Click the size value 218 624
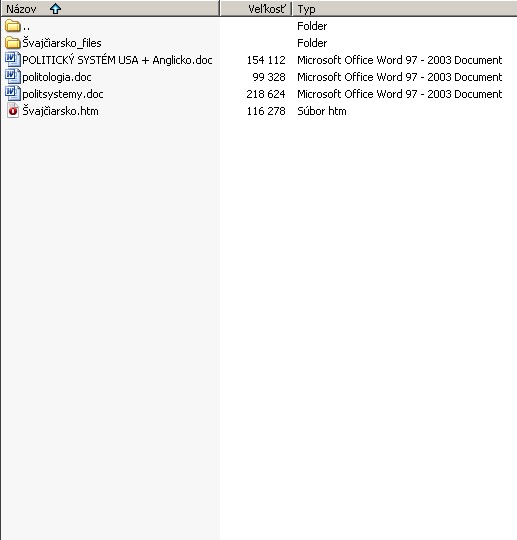Viewport: 517px width, 540px height. [x=266, y=94]
